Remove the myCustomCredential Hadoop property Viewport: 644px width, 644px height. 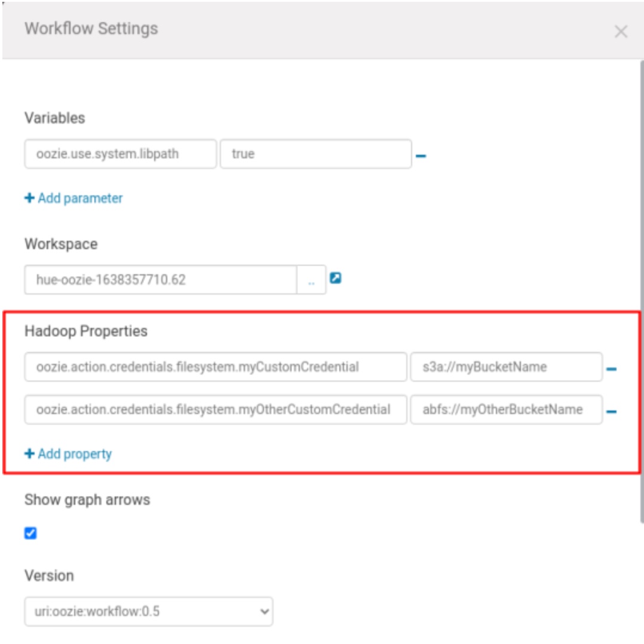tap(611, 369)
